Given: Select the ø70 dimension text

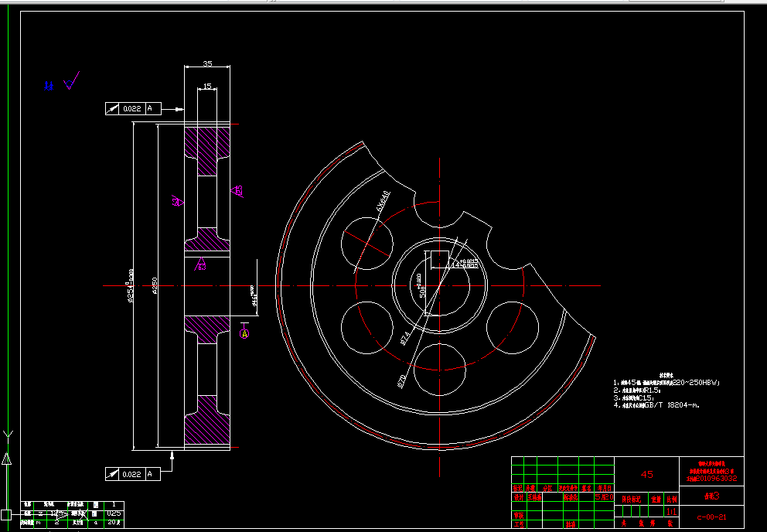Looking at the screenshot, I should [x=402, y=382].
